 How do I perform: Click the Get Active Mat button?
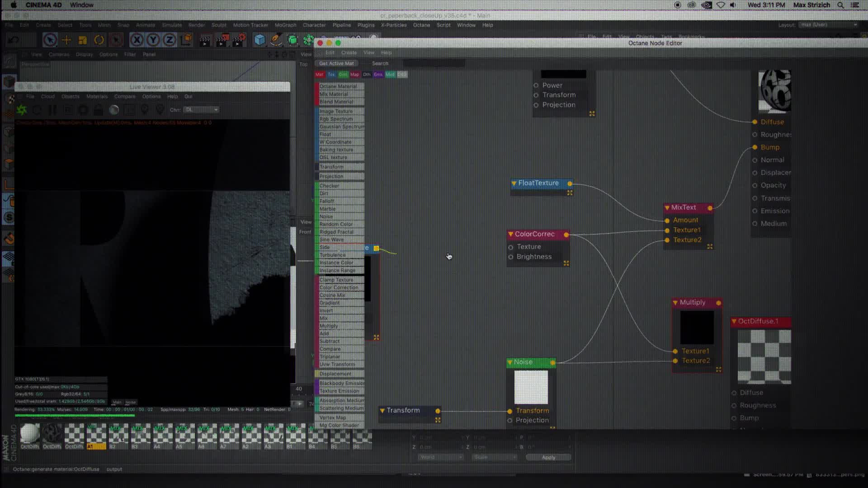(x=336, y=64)
